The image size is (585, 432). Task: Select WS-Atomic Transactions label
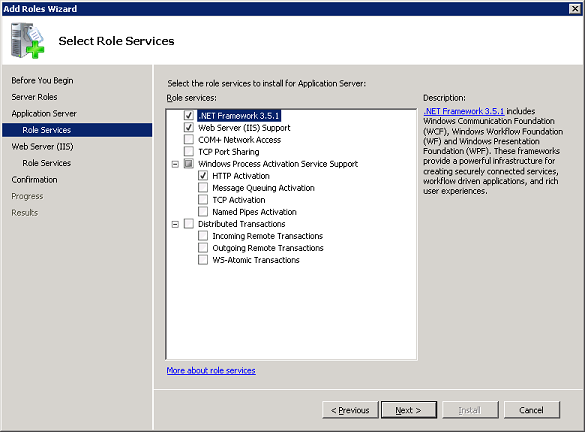point(256,260)
